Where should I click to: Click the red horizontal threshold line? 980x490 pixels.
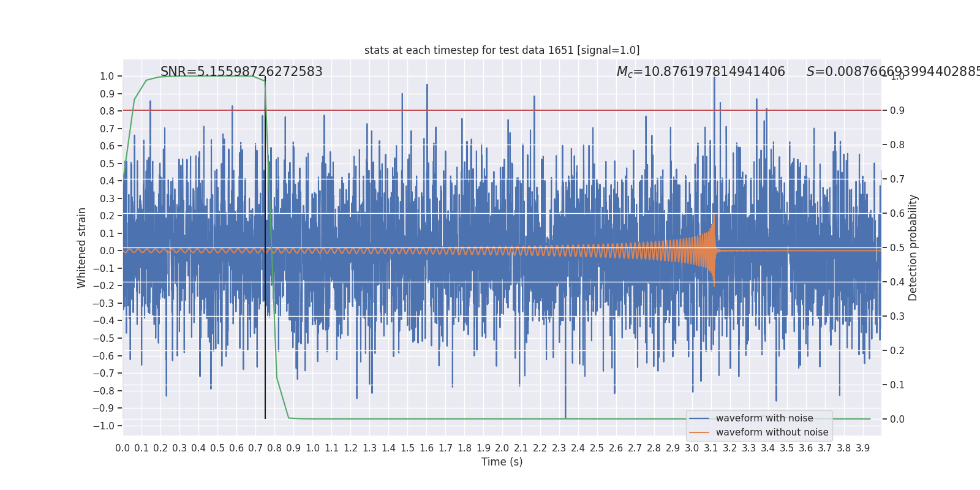point(502,110)
